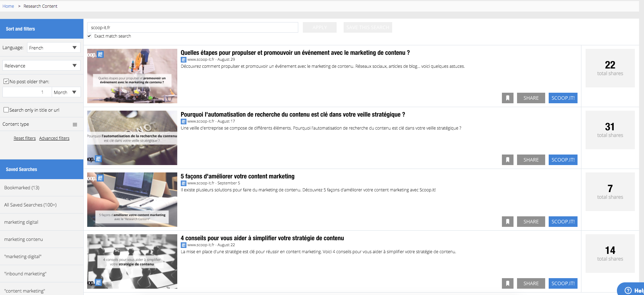The width and height of the screenshot is (644, 295).
Task: Enable 'Search only in title or url'
Action: pos(6,110)
